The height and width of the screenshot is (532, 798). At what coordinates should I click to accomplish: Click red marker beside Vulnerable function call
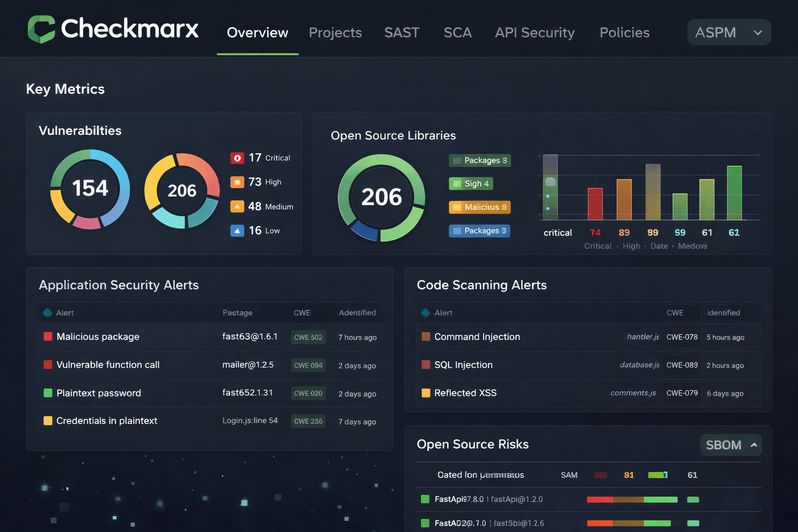[x=48, y=365]
